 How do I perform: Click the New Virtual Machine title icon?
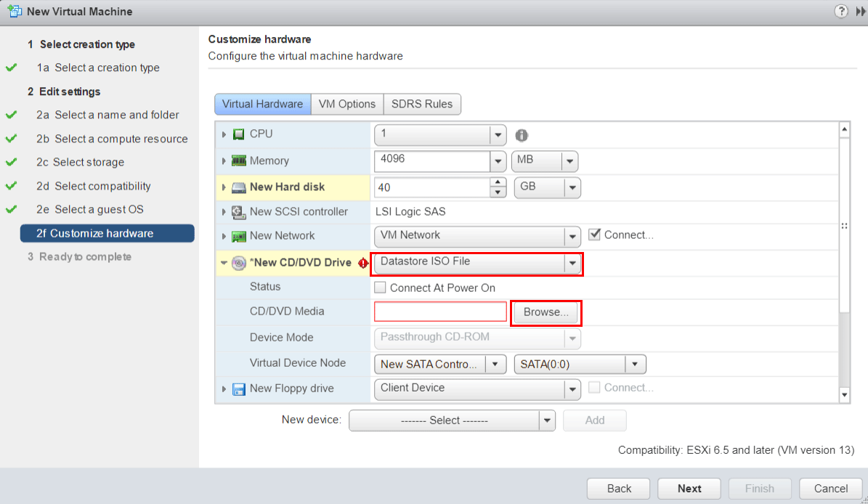coord(15,11)
